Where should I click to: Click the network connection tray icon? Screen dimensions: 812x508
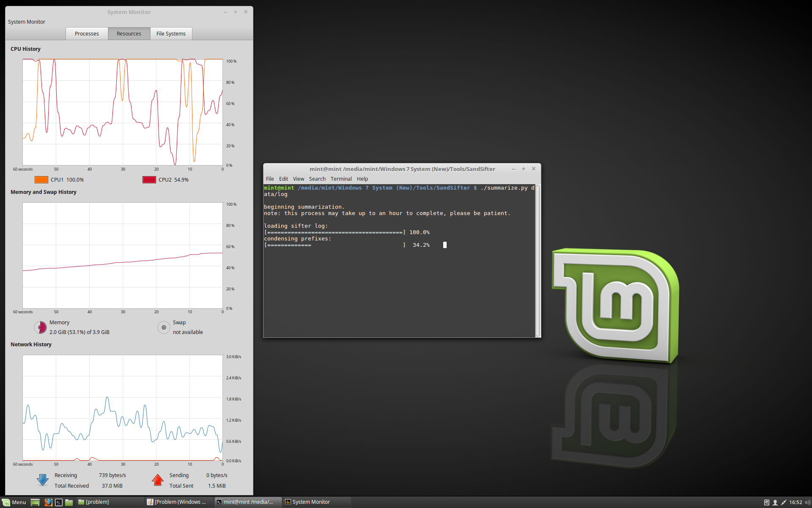784,502
